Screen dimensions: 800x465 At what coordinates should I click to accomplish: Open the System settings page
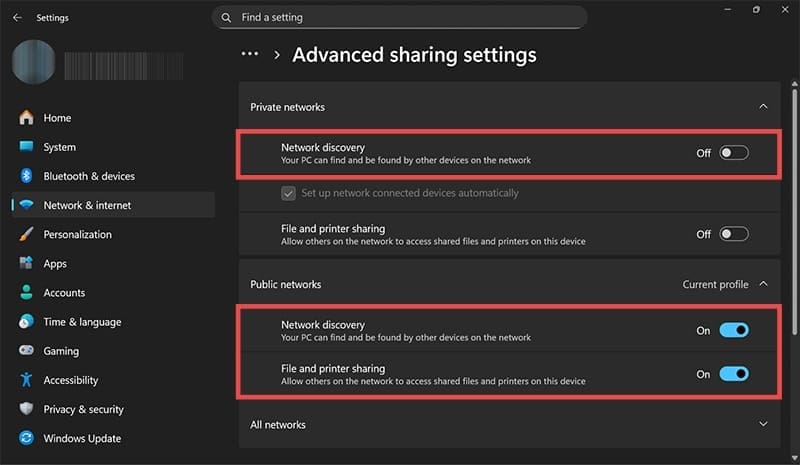click(x=59, y=147)
